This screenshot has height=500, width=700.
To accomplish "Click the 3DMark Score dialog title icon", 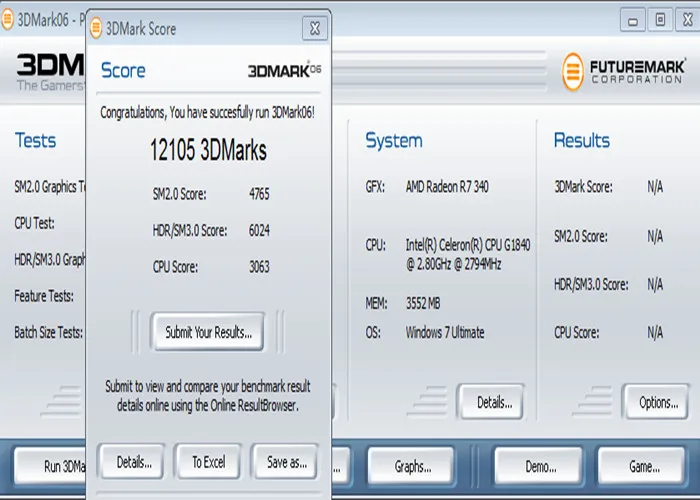I will click(x=96, y=28).
